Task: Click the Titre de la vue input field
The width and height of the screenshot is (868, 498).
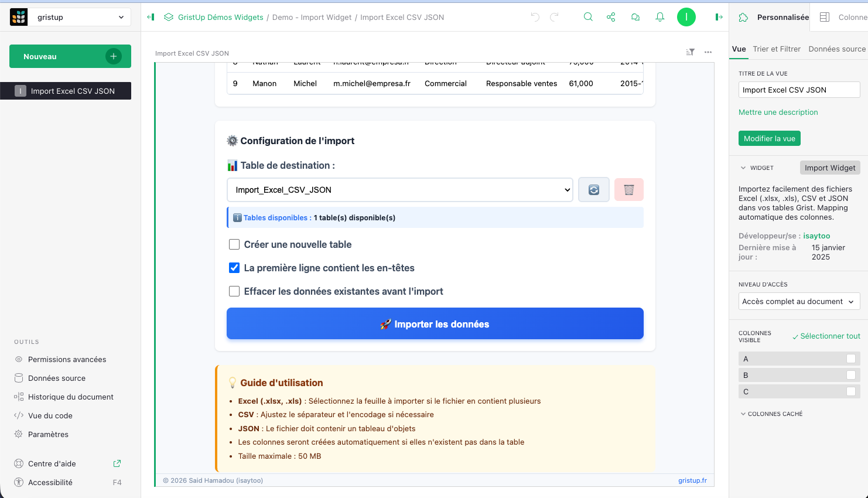Action: click(799, 90)
